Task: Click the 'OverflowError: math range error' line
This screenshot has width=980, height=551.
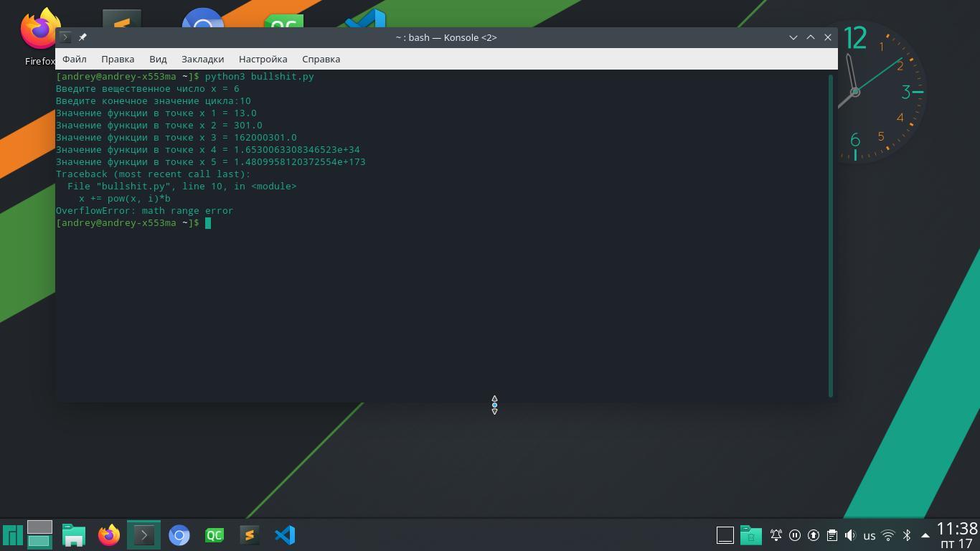Action: click(x=144, y=210)
